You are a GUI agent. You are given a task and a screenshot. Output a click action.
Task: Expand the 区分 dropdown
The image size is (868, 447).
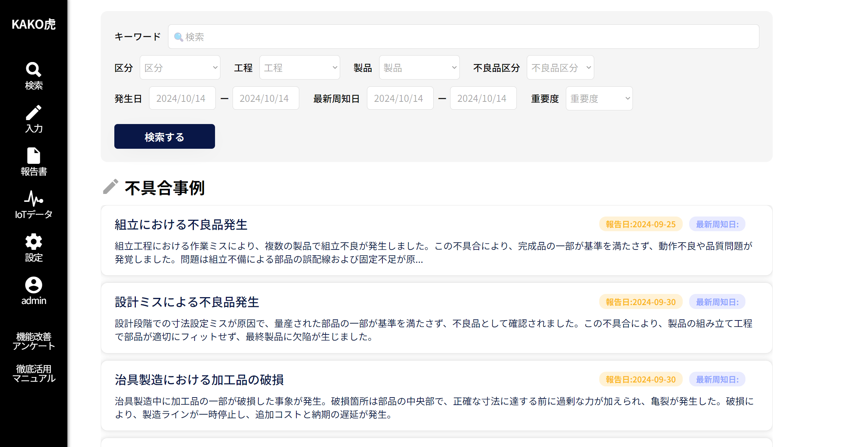pos(180,67)
